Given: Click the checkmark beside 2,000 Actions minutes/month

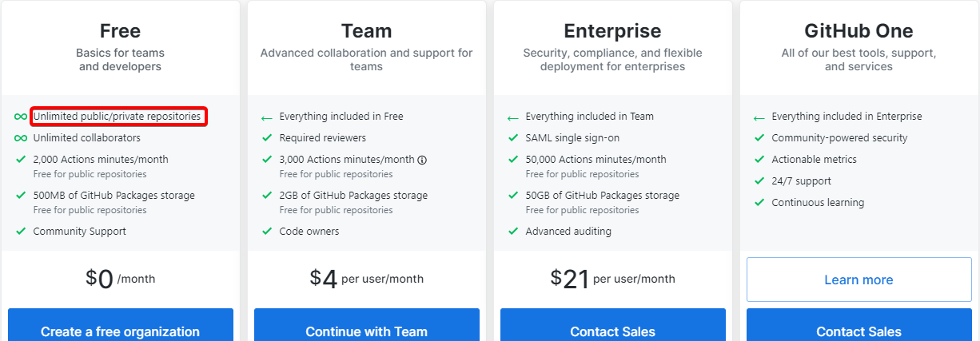Looking at the screenshot, I should coord(21,160).
